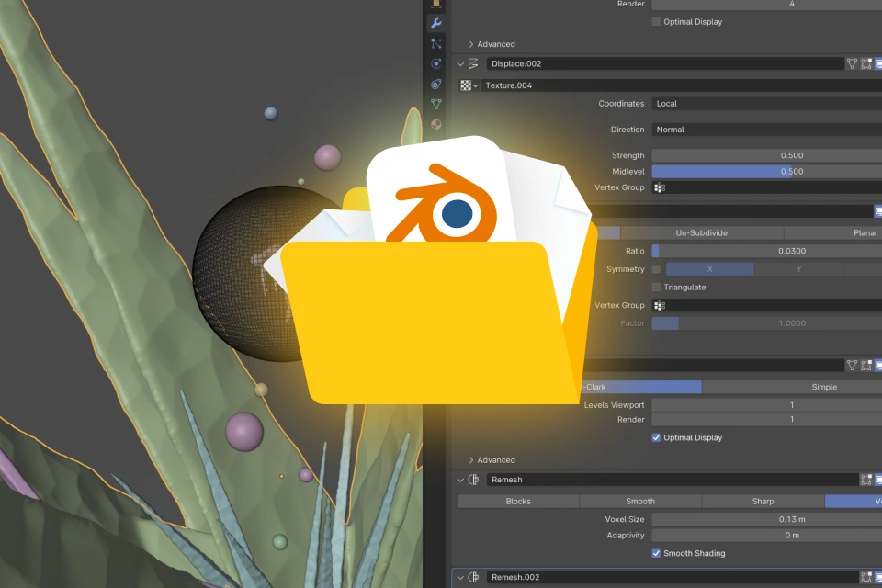Click the Texture.004 name field
This screenshot has height=588, width=882.
click(681, 85)
